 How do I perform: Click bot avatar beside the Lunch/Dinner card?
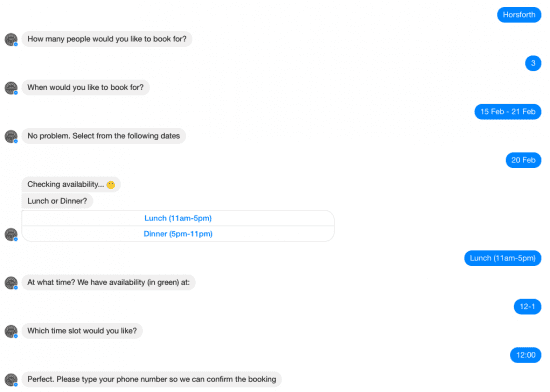pos(11,235)
